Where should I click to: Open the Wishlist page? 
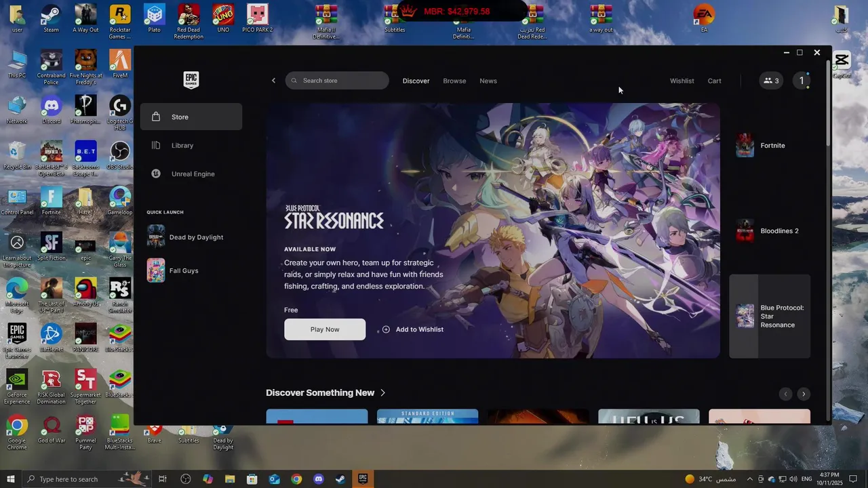[682, 81]
